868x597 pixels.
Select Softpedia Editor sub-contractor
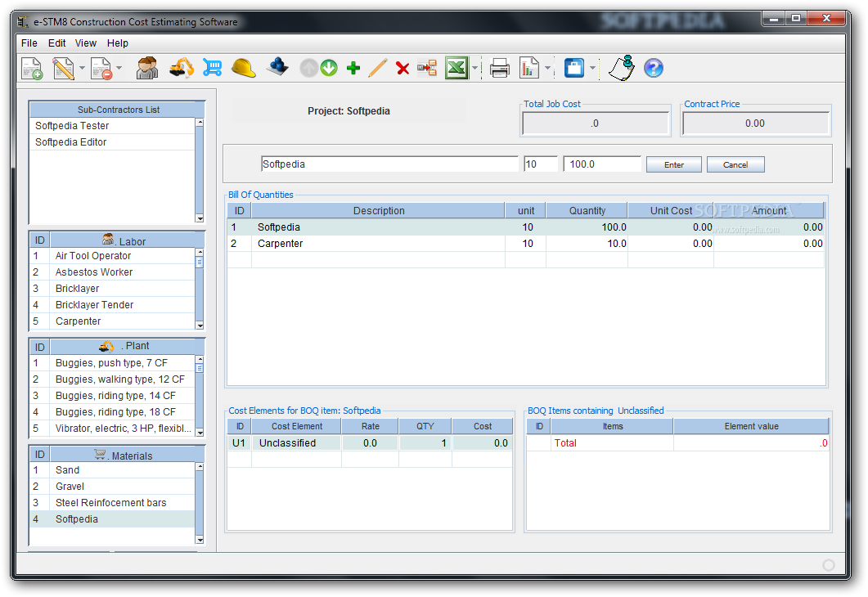coord(112,142)
